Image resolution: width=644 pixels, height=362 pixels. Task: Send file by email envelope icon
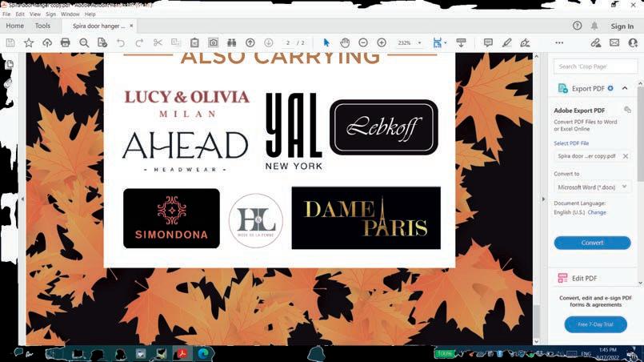[x=614, y=42]
